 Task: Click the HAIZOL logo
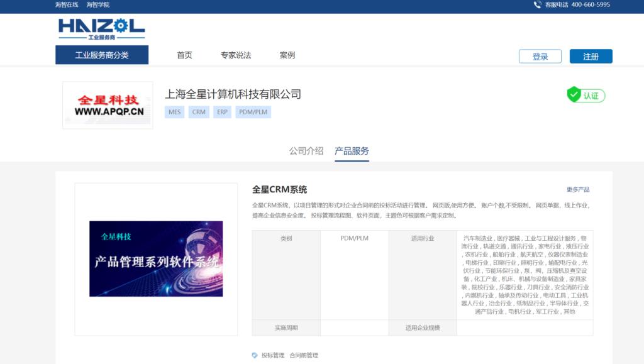101,29
